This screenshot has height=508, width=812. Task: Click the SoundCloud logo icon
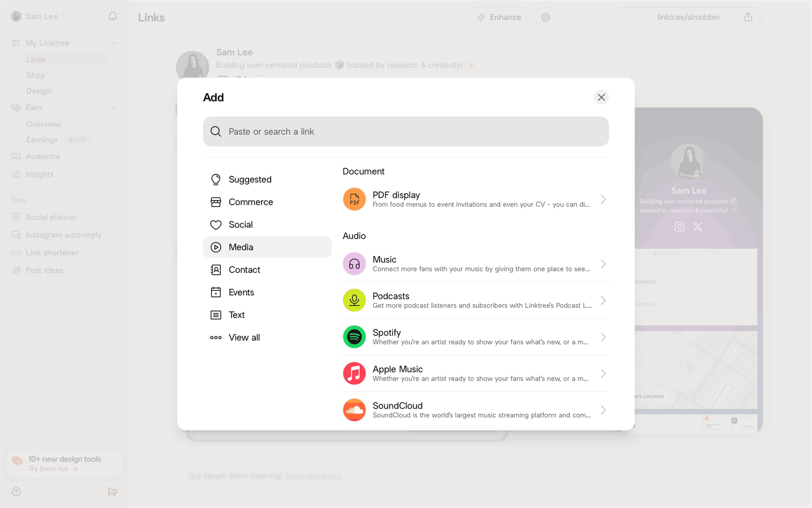click(354, 410)
